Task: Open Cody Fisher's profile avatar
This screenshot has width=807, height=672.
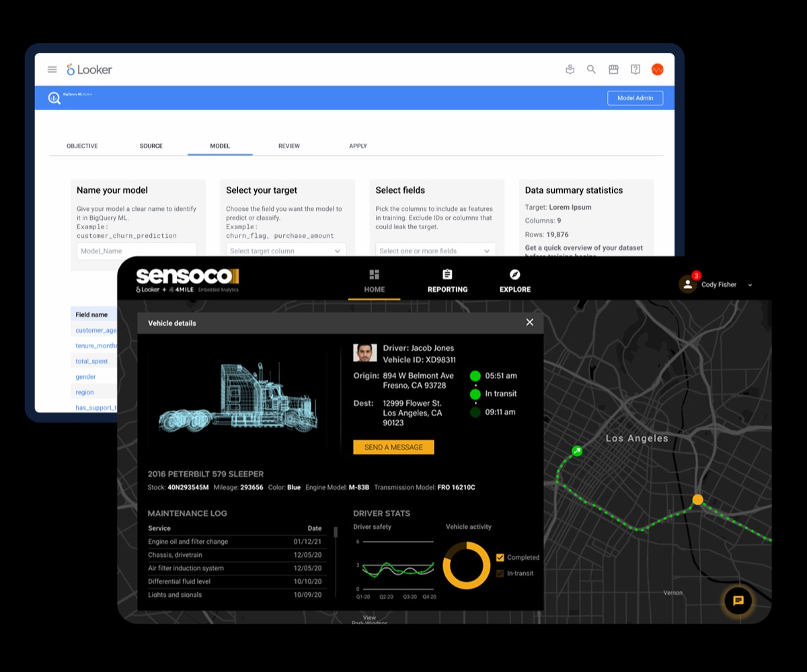Action: tap(687, 285)
